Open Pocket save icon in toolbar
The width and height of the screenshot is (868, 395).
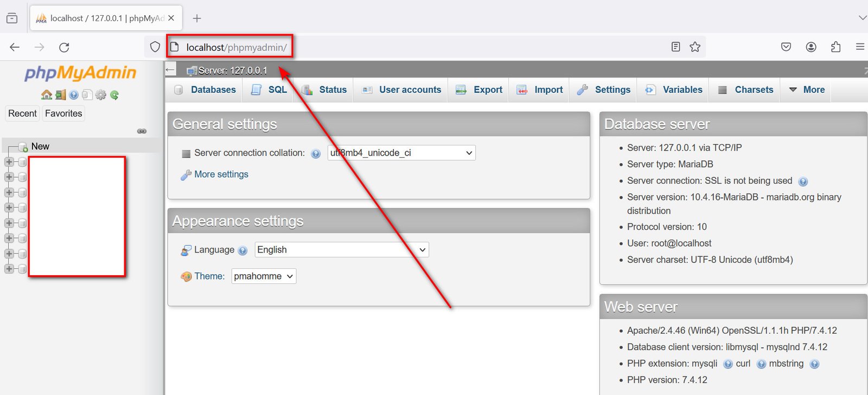(x=786, y=47)
